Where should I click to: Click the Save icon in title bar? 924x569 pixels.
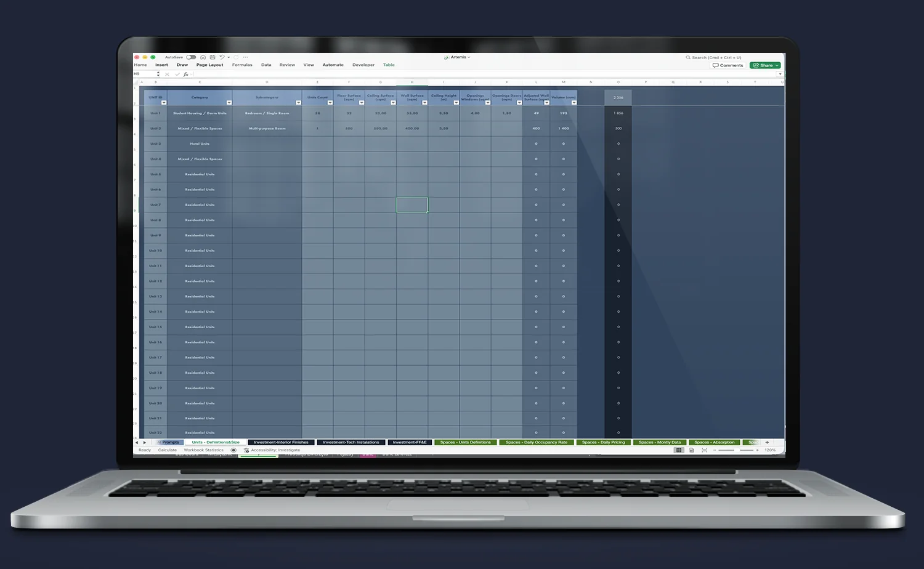pos(213,57)
